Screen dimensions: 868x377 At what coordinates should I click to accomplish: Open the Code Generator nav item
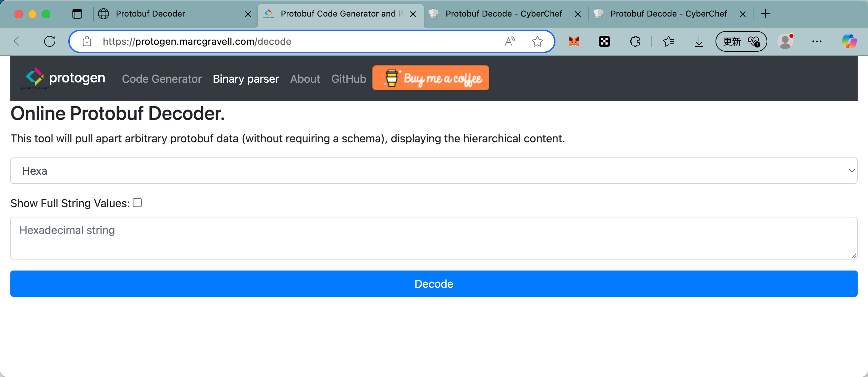click(x=162, y=79)
